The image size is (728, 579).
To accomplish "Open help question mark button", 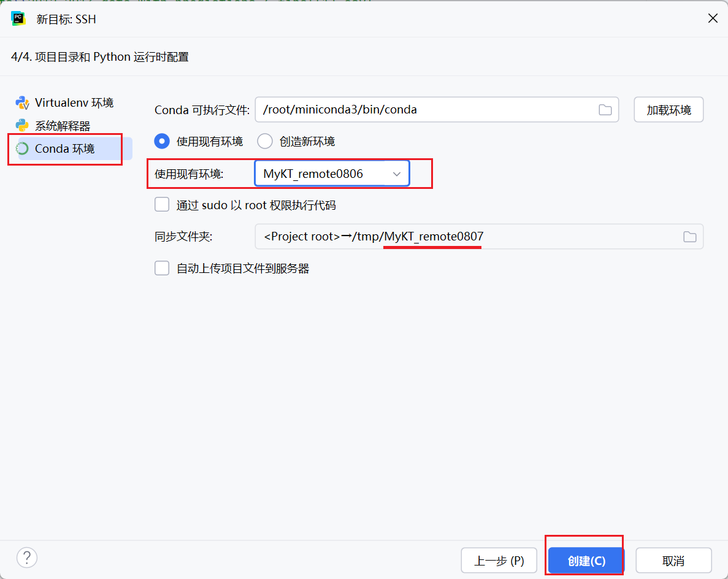I will (x=27, y=558).
